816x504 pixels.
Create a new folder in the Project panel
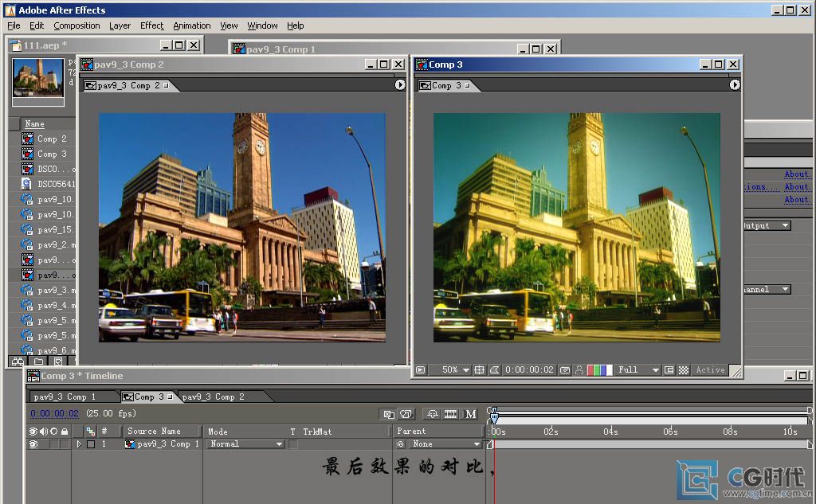(38, 361)
